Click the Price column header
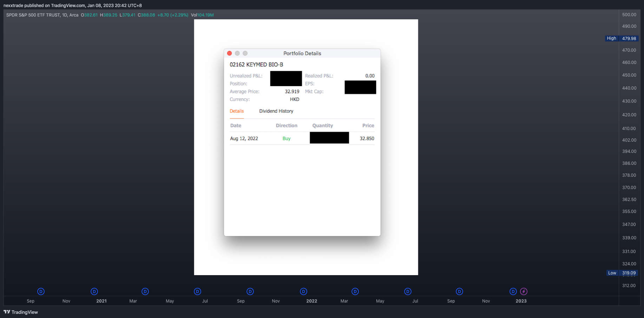The width and height of the screenshot is (644, 318). 368,125
